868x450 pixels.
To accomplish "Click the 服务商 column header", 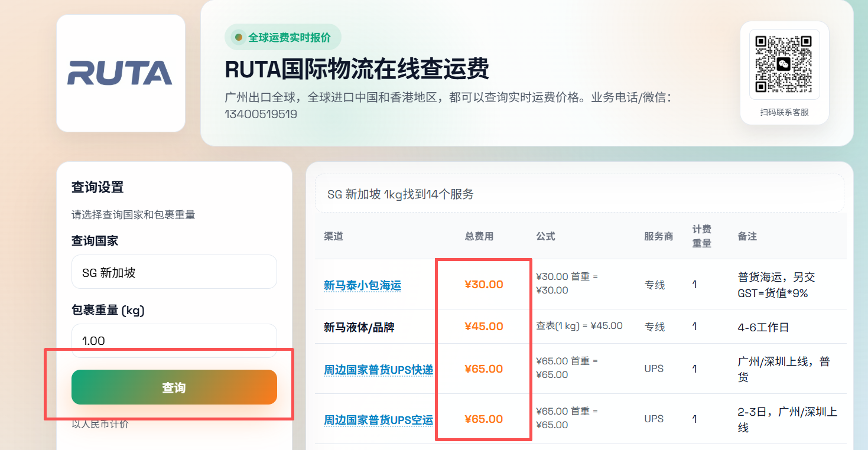I will 658,236.
